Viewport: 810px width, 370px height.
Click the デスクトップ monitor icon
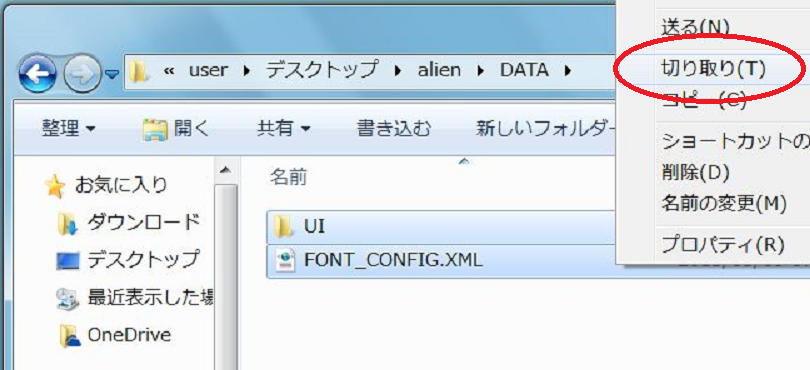[x=68, y=261]
